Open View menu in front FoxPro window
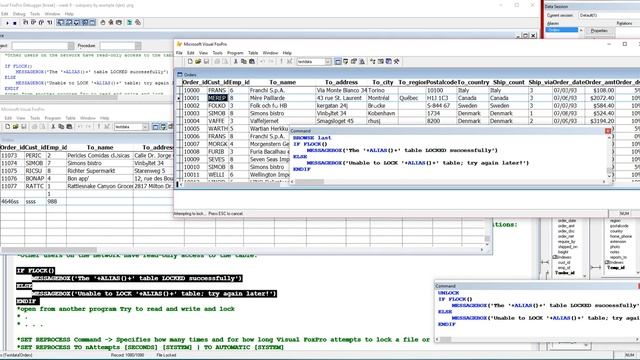The image size is (640, 360). tap(203, 53)
